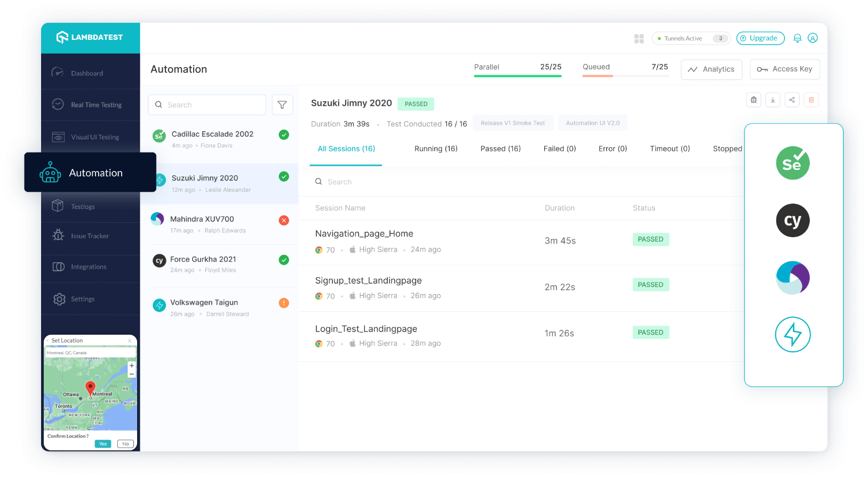Click the Upgrade button

760,38
